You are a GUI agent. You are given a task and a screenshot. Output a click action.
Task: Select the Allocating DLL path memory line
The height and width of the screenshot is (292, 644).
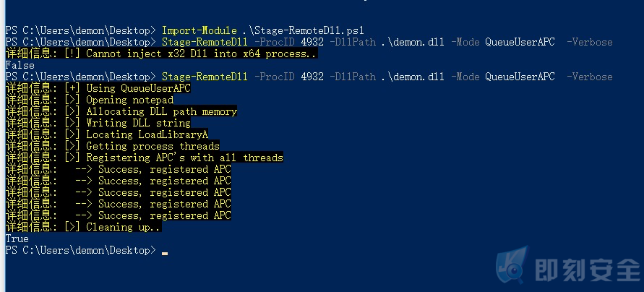(x=121, y=111)
